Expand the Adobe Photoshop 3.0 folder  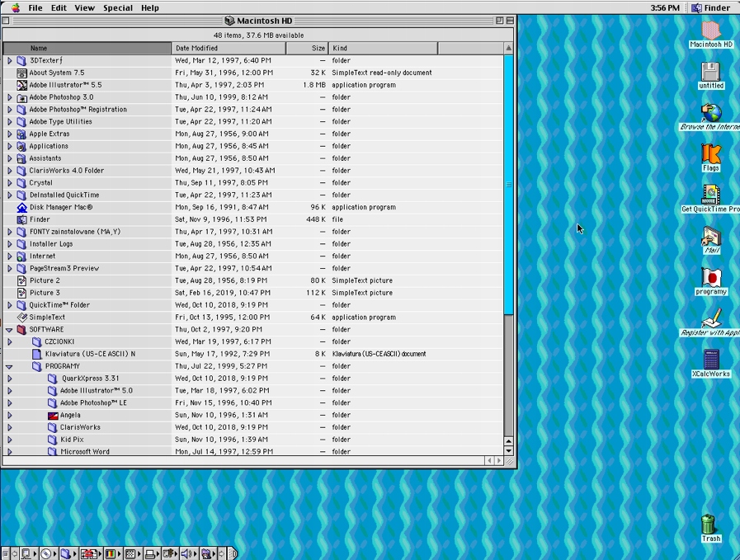(x=9, y=97)
